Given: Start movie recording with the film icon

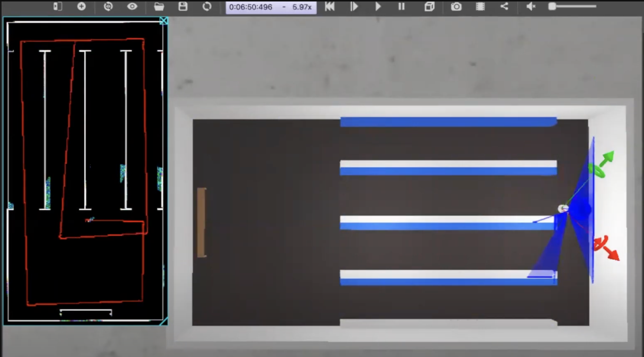Looking at the screenshot, I should pos(480,7).
